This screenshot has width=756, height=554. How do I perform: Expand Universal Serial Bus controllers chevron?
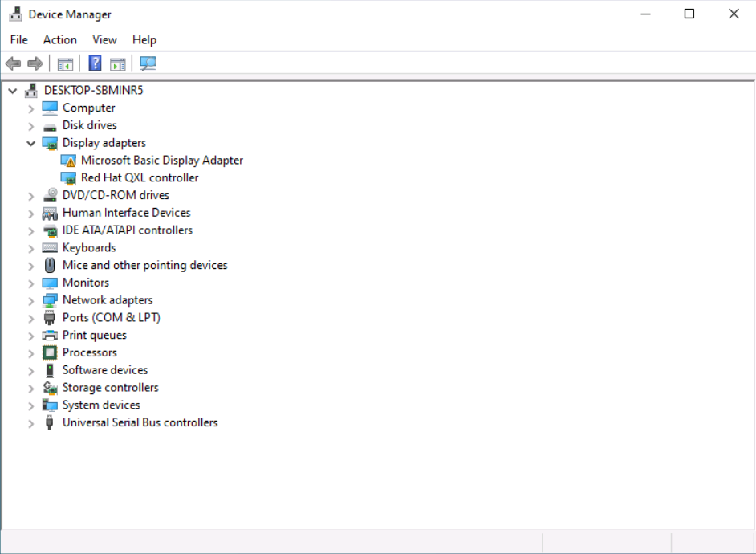tap(30, 423)
